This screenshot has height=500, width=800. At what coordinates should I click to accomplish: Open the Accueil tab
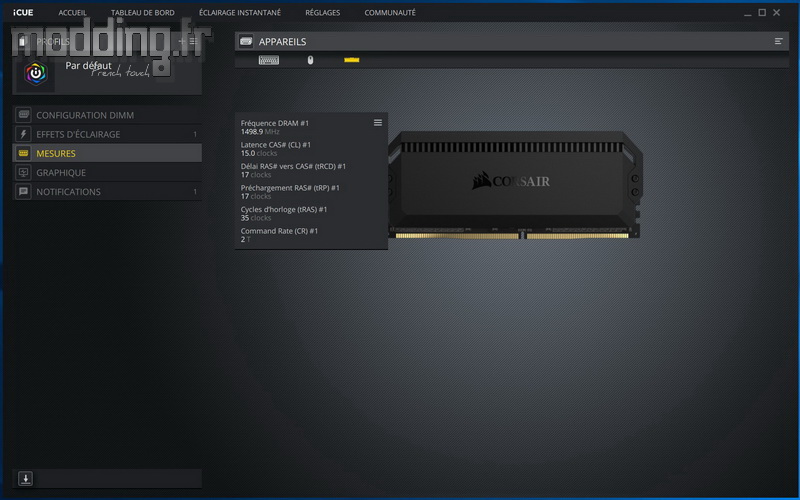tap(72, 13)
